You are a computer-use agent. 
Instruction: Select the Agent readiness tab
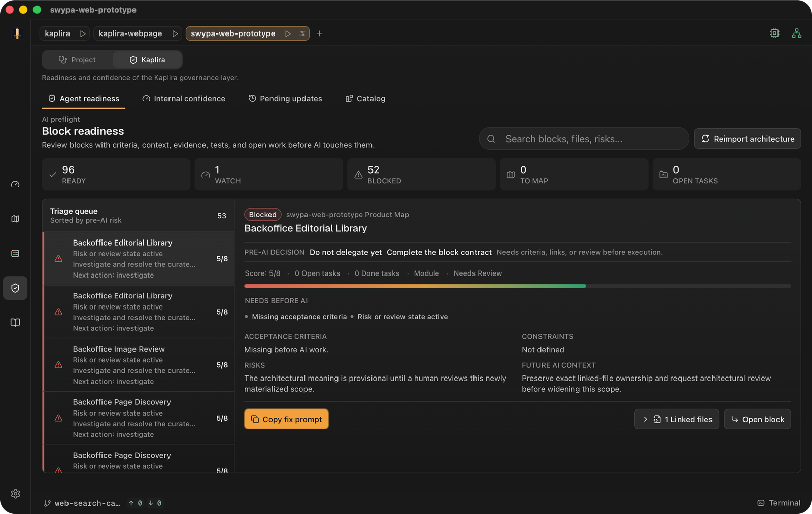click(84, 99)
